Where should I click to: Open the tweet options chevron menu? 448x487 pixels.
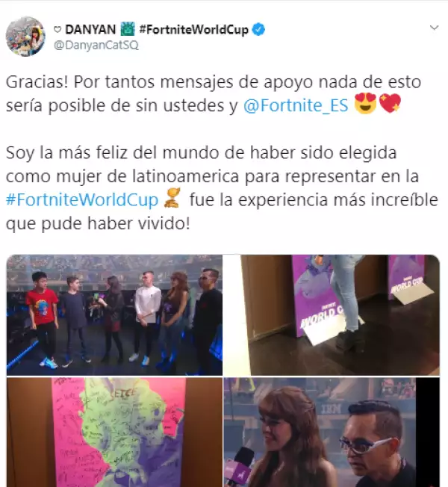[434, 28]
